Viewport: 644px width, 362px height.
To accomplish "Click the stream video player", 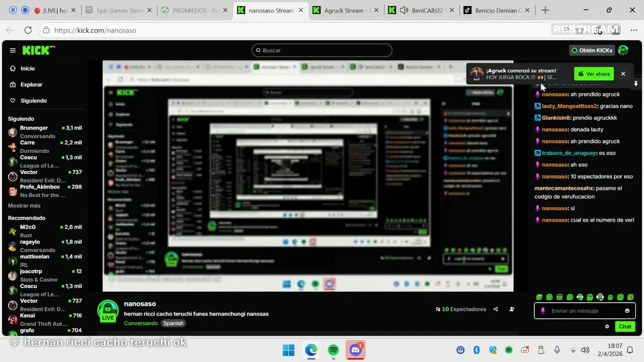I will [308, 176].
